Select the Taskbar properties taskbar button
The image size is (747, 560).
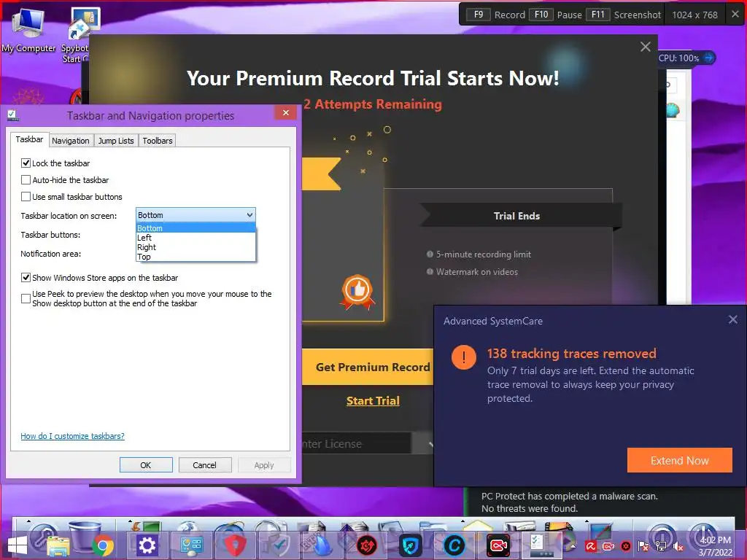coord(542,545)
